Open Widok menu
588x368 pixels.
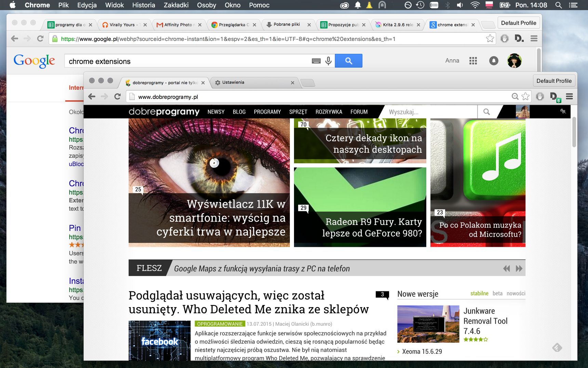pyautogui.click(x=115, y=5)
